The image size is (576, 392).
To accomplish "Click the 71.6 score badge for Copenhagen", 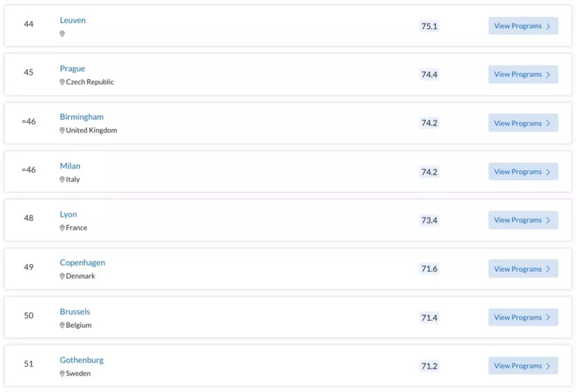I will click(429, 269).
